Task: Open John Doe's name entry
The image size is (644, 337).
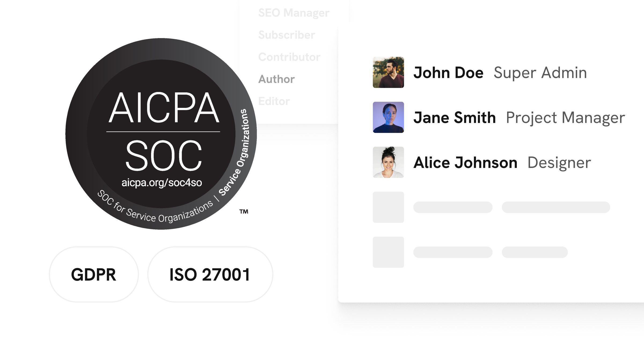Action: click(448, 72)
